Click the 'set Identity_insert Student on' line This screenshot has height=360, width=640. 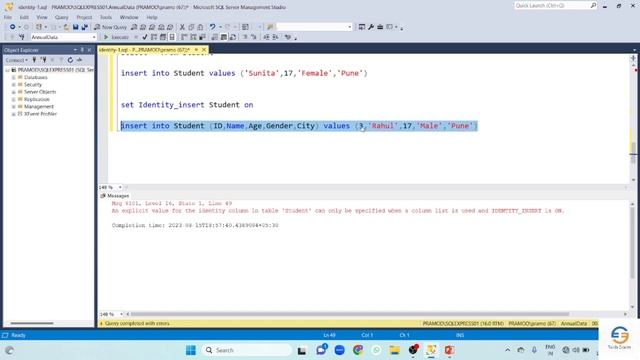coord(187,105)
